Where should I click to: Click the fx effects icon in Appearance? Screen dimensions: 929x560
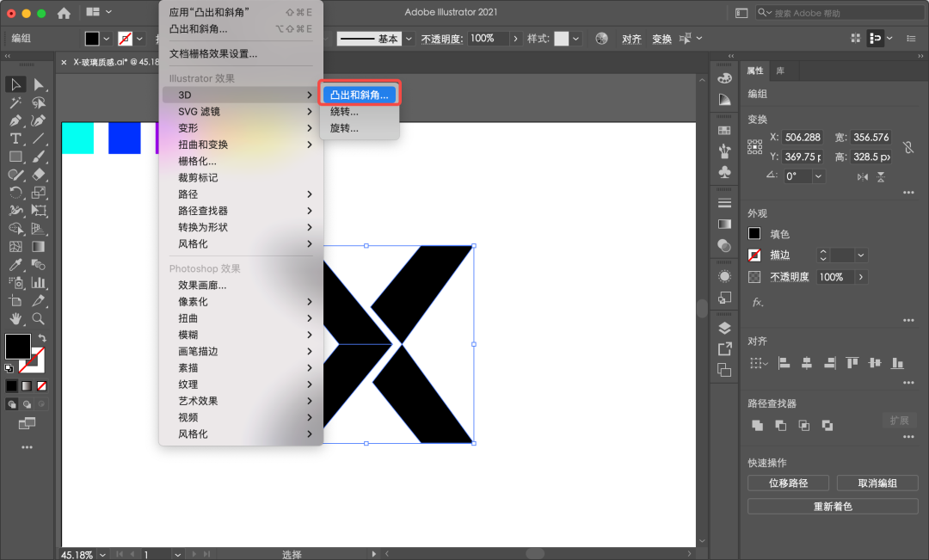758,302
